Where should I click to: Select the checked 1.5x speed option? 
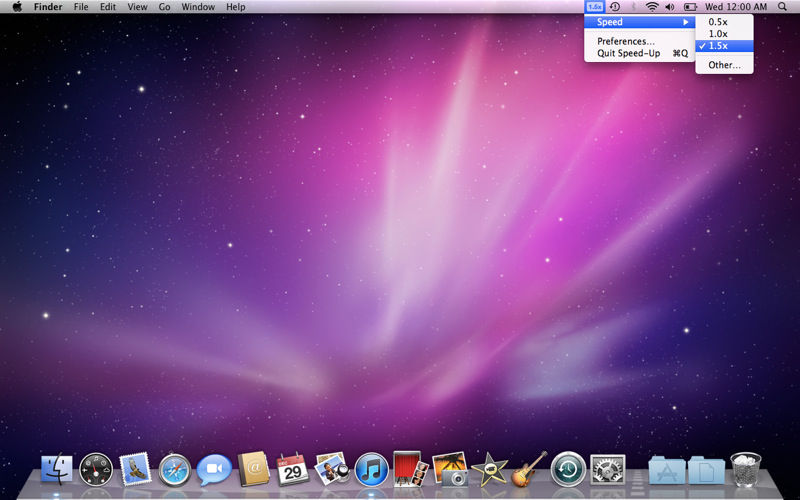pos(724,45)
